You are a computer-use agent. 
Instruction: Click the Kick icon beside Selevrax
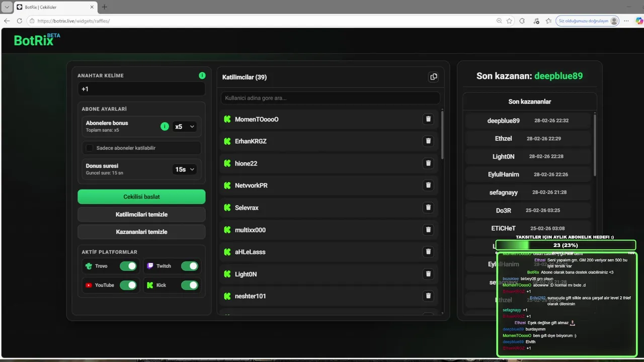227,208
